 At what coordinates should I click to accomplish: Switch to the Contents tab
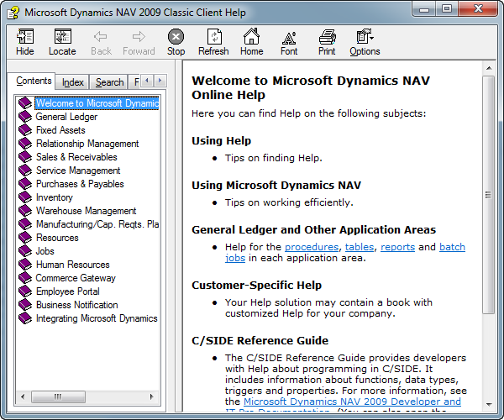[34, 81]
